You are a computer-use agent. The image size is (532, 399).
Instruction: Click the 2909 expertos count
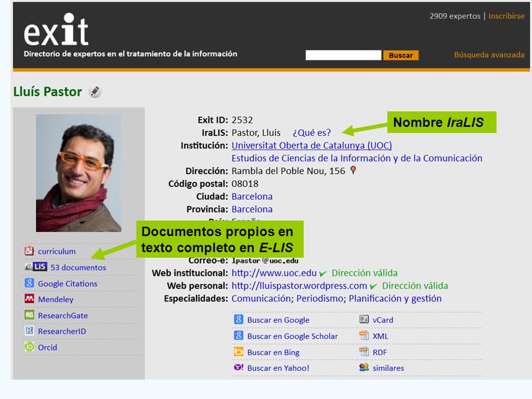tap(454, 16)
